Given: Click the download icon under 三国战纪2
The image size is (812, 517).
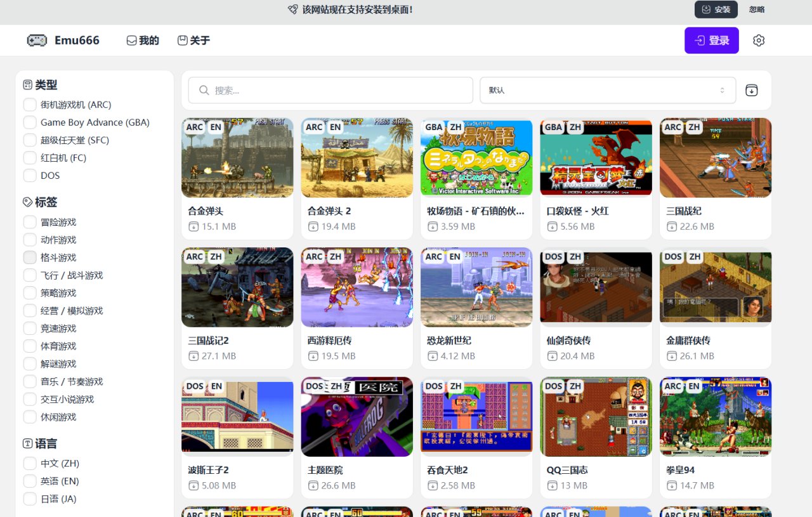Looking at the screenshot, I should click(x=193, y=356).
